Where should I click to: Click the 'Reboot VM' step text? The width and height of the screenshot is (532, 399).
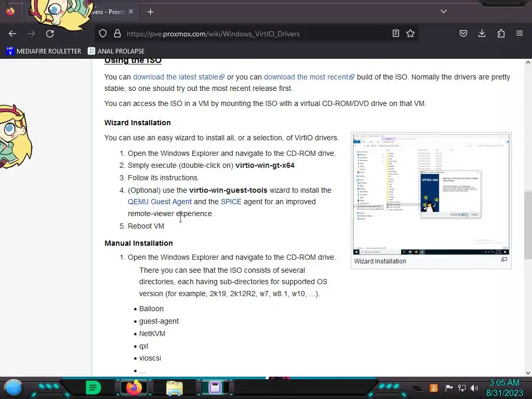coord(146,227)
